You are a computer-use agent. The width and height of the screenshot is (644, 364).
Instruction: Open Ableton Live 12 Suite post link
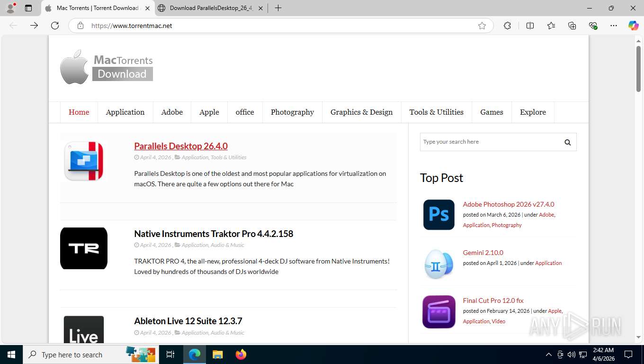coord(188,321)
